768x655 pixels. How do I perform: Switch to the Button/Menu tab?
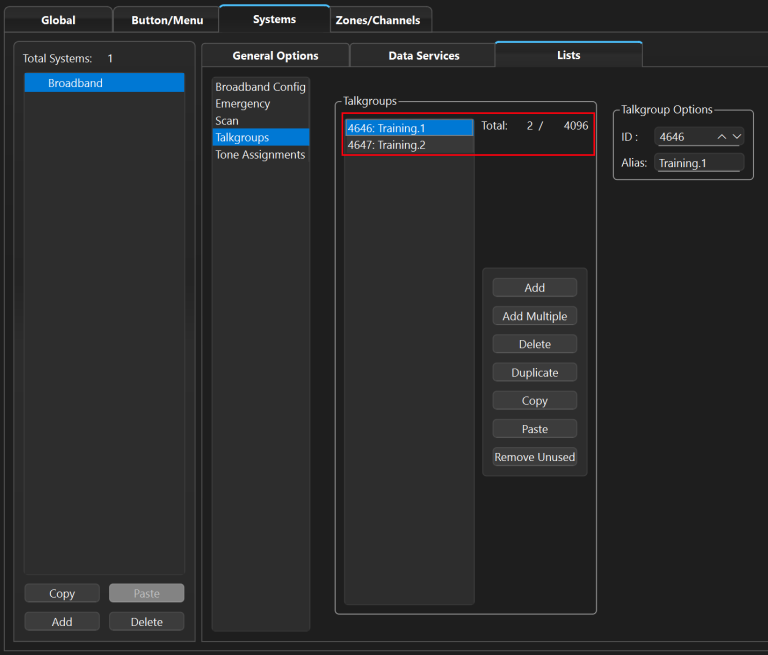coord(167,20)
